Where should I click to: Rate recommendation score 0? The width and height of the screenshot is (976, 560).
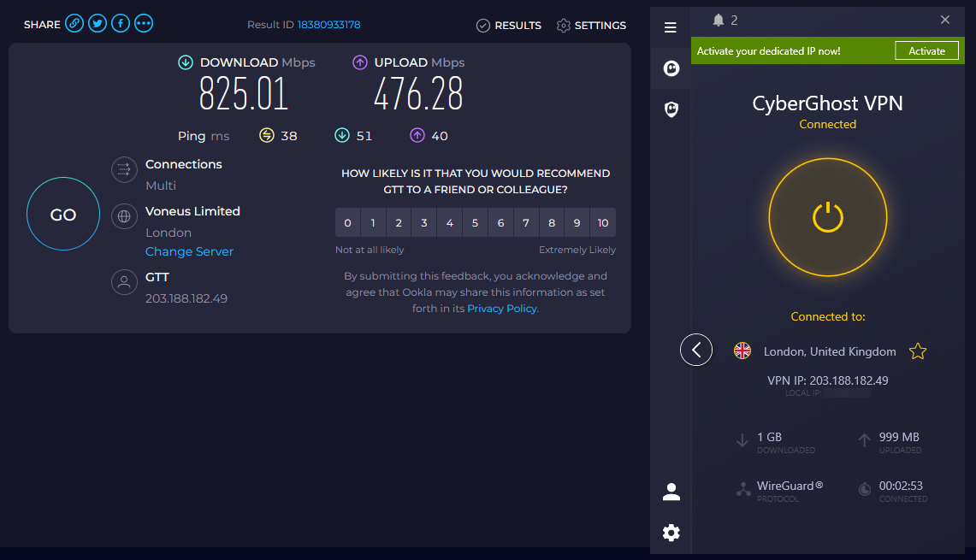pos(347,223)
